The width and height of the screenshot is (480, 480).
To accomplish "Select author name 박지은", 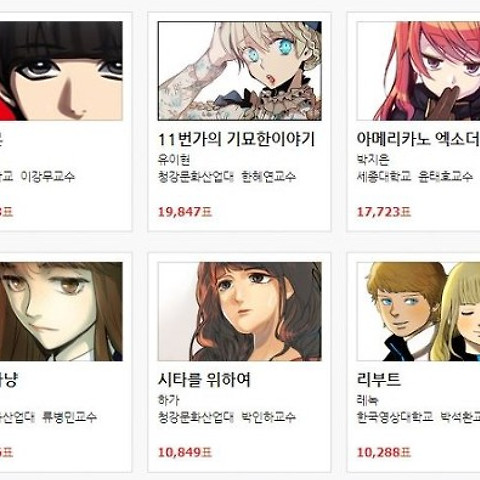I will (373, 160).
